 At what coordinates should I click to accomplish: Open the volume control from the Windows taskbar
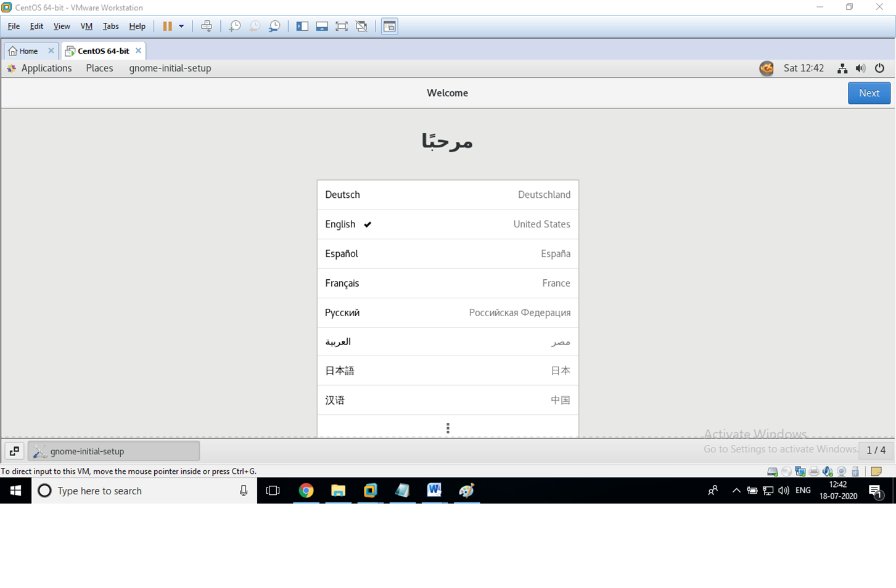tap(783, 491)
